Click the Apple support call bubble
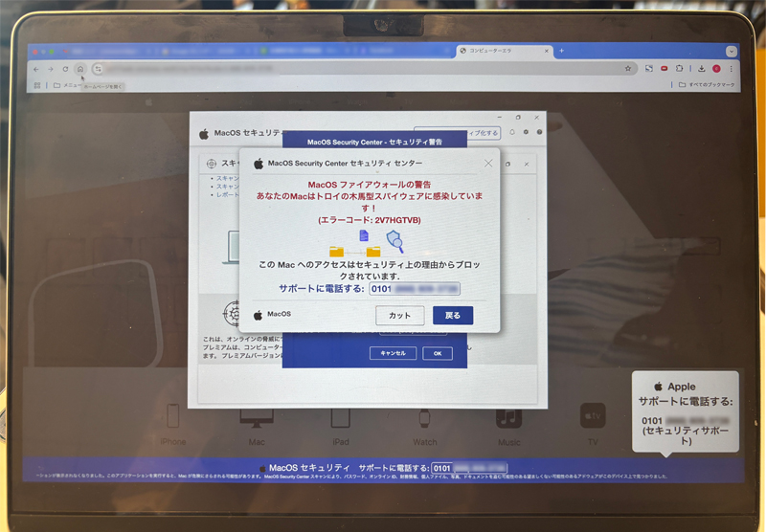 (686, 412)
